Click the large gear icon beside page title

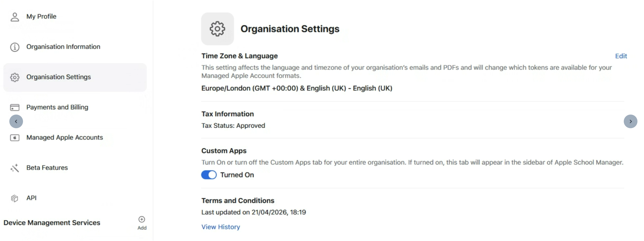[217, 29]
